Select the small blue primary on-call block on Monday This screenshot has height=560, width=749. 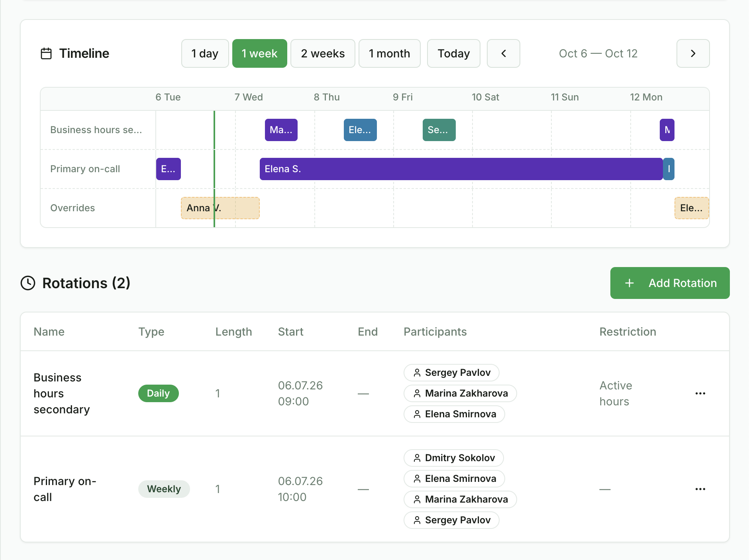669,169
